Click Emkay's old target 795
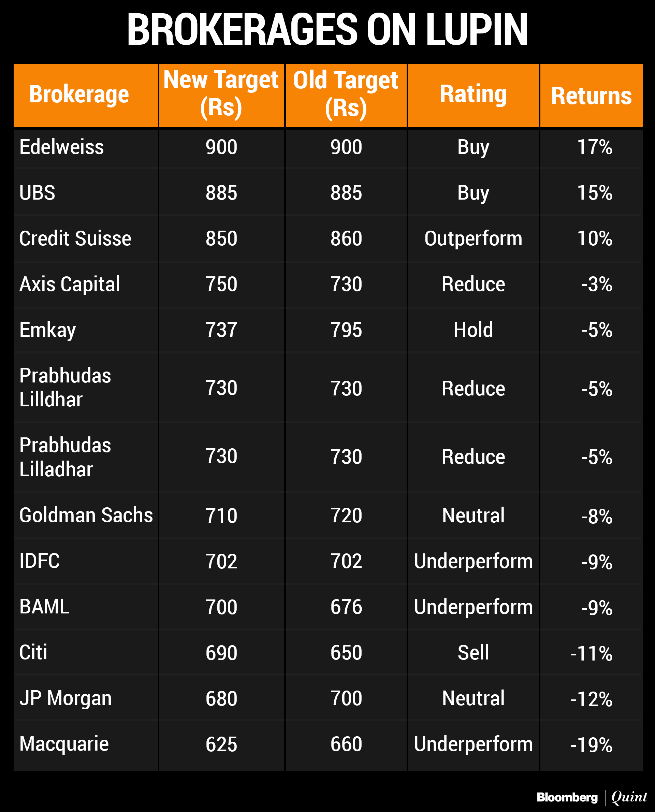The height and width of the screenshot is (812, 655). pyautogui.click(x=346, y=330)
